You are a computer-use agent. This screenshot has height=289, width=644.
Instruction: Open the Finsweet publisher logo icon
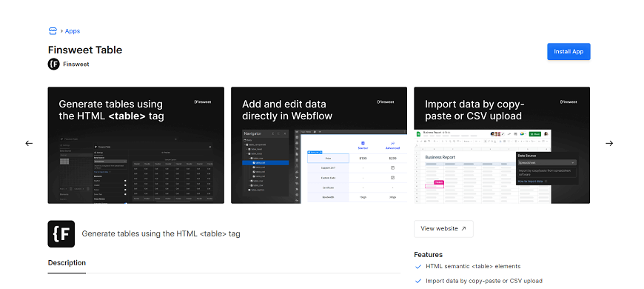[x=54, y=64]
